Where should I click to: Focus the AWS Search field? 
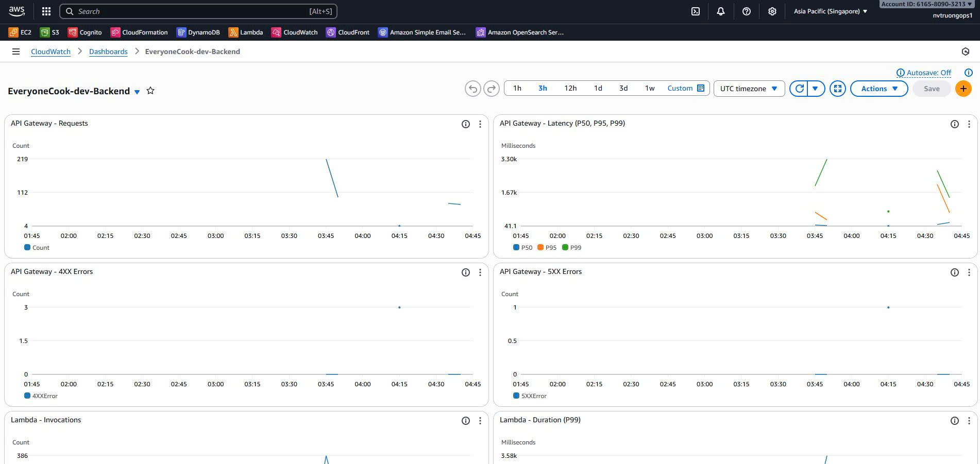click(198, 11)
